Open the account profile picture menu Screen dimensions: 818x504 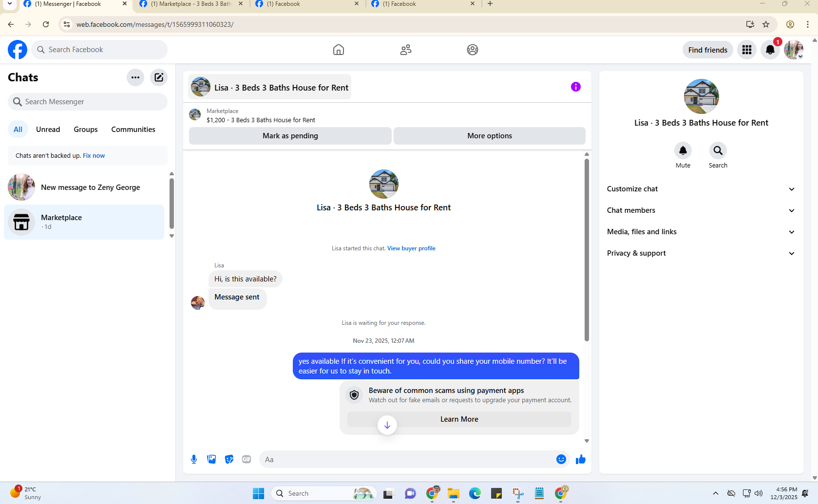[794, 50]
